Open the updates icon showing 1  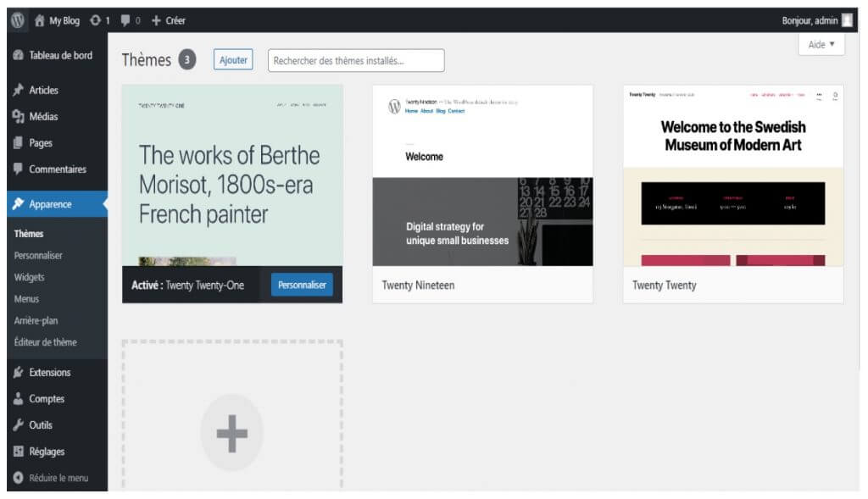95,20
